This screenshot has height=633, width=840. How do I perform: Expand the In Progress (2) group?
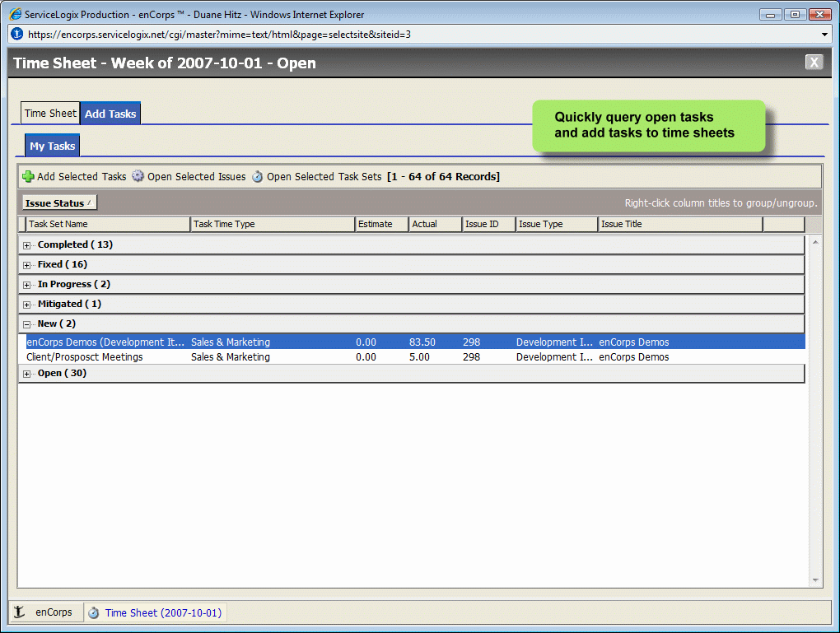click(27, 286)
